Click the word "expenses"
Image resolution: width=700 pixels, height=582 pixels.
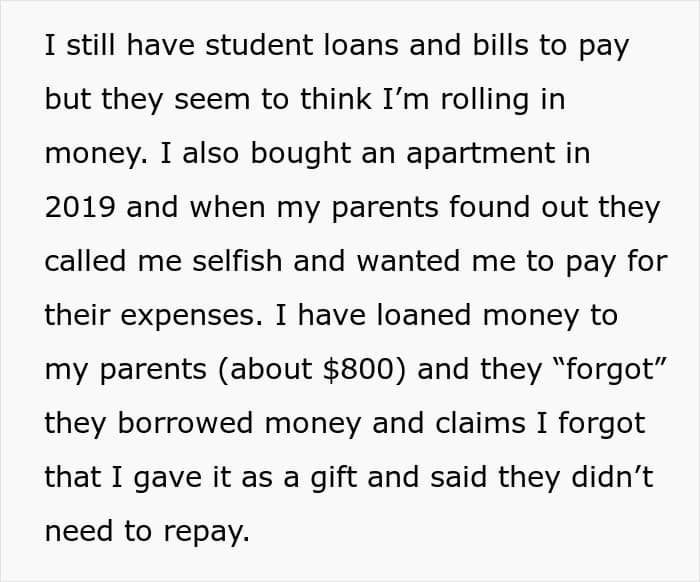pyautogui.click(x=195, y=317)
